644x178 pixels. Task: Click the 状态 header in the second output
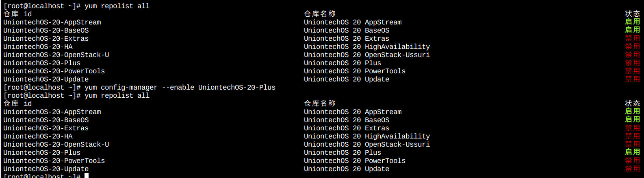tap(632, 103)
